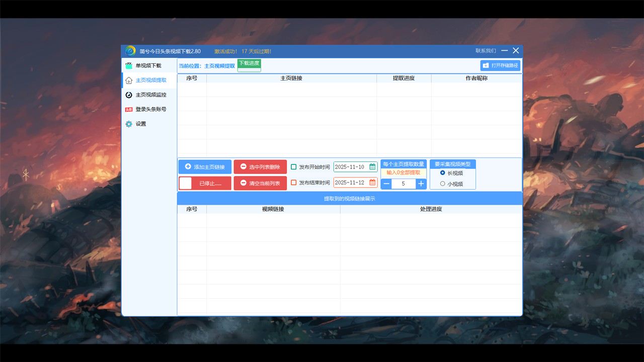Decrease extraction count with minus button

point(386,184)
